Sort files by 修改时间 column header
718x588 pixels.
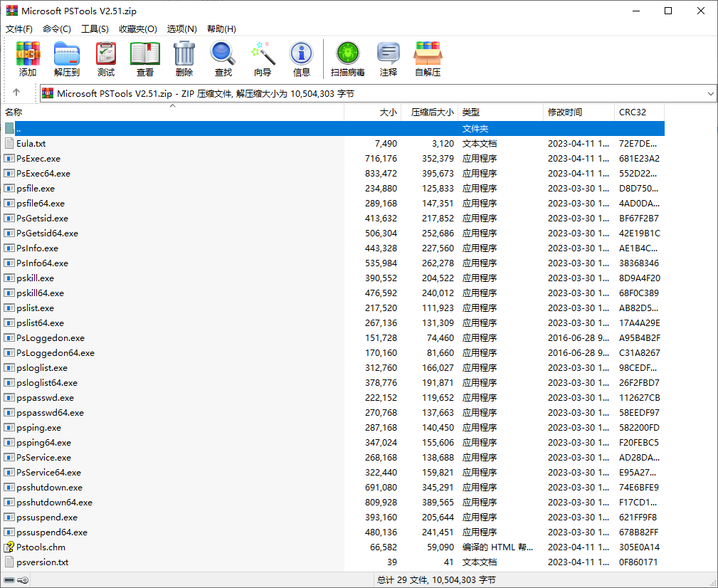click(x=565, y=112)
